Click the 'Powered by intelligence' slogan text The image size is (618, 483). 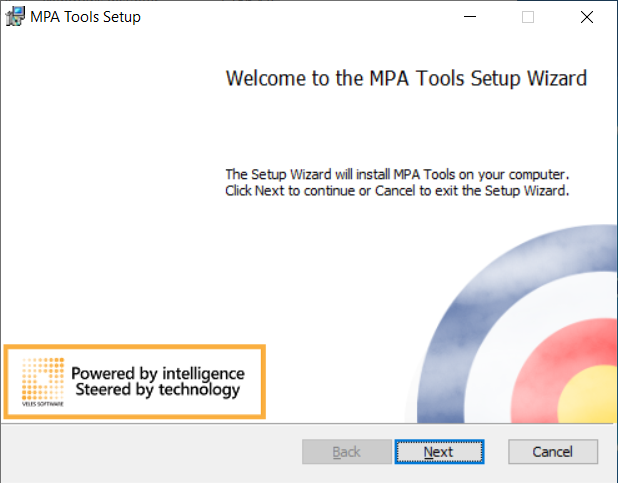(x=158, y=373)
